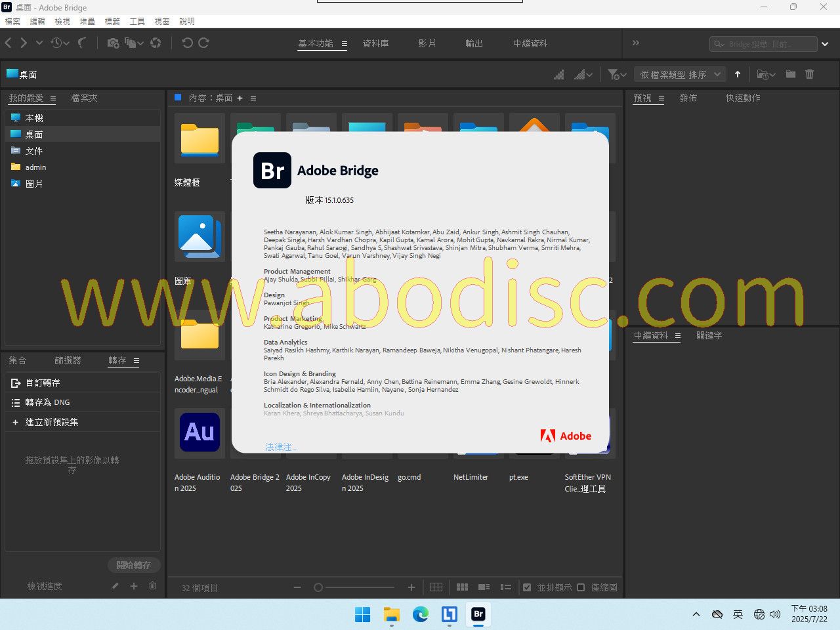Image resolution: width=840 pixels, height=630 pixels.
Task: Open in Camera Raw aperture icon
Action: [156, 43]
